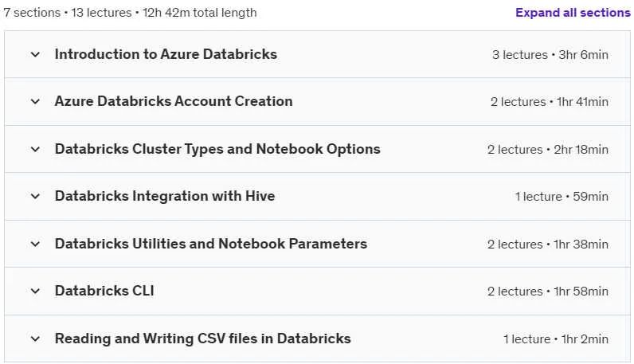Expand Databricks Cluster Types chevron arrow
The height and width of the screenshot is (364, 634).
pyautogui.click(x=35, y=149)
